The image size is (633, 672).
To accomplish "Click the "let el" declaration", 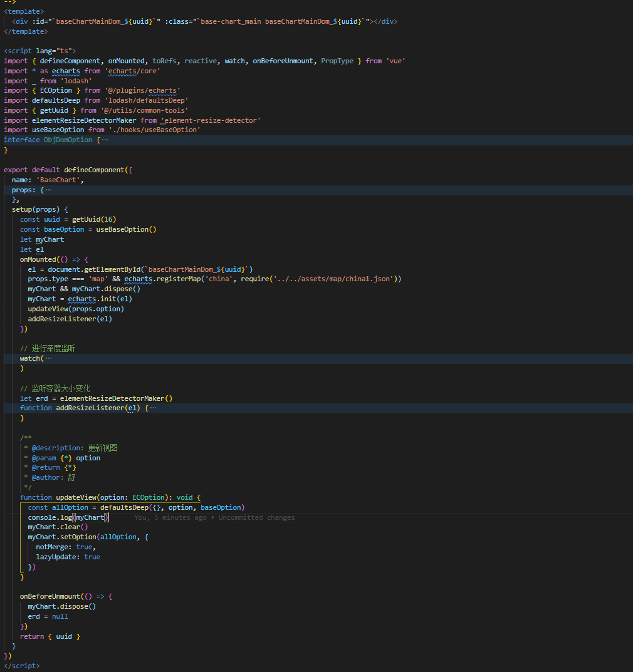I will (x=32, y=249).
